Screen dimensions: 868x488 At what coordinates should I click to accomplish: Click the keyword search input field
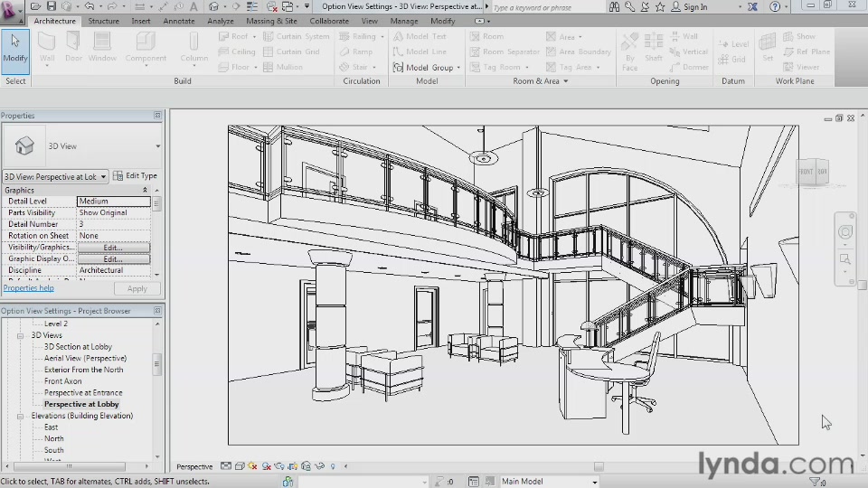click(x=547, y=7)
